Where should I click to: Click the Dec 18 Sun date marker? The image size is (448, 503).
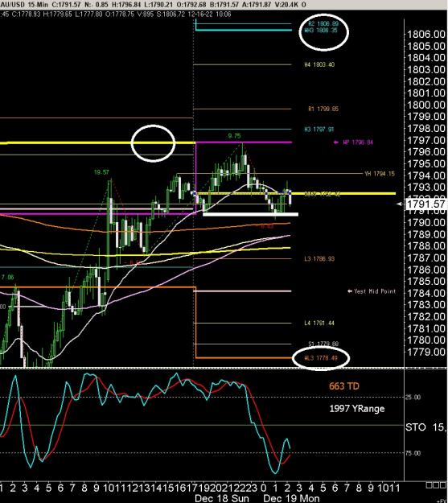pyautogui.click(x=222, y=498)
